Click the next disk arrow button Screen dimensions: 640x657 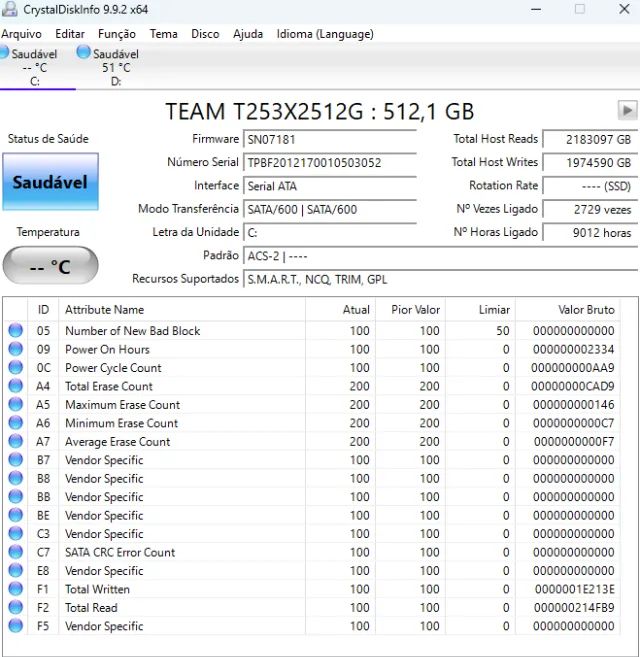pos(627,111)
